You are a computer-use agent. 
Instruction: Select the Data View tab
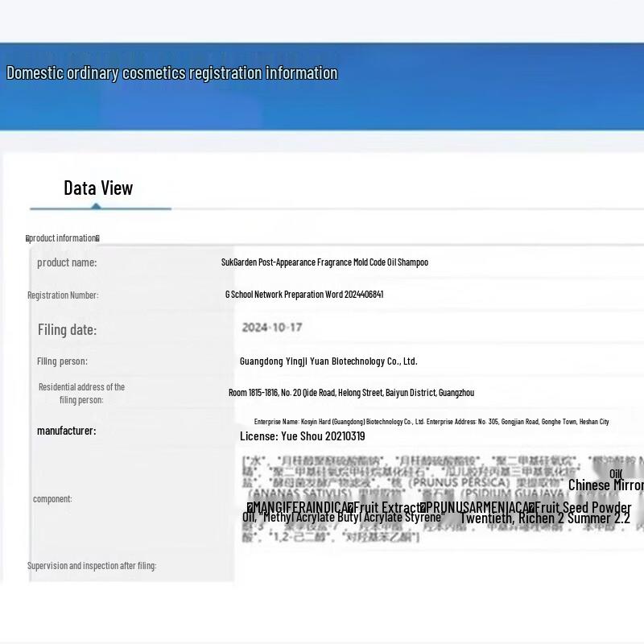point(98,188)
